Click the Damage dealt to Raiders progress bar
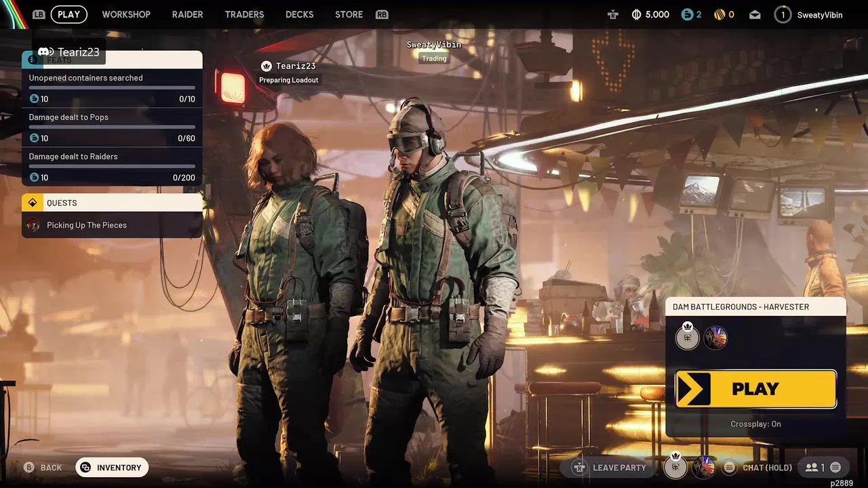868x488 pixels. click(x=112, y=166)
